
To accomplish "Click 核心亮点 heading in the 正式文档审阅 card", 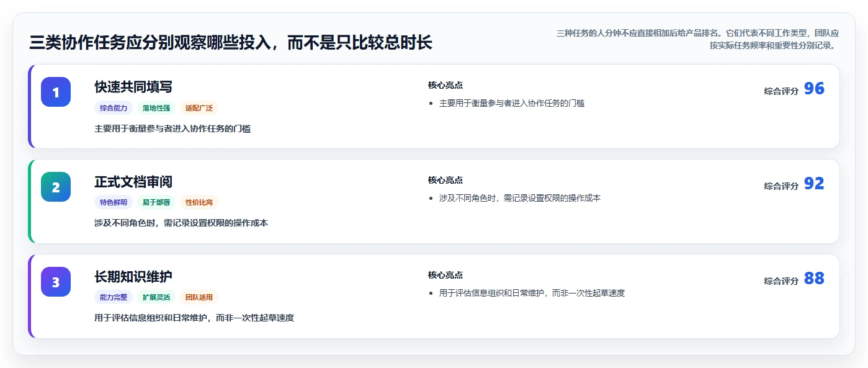I will click(x=445, y=180).
